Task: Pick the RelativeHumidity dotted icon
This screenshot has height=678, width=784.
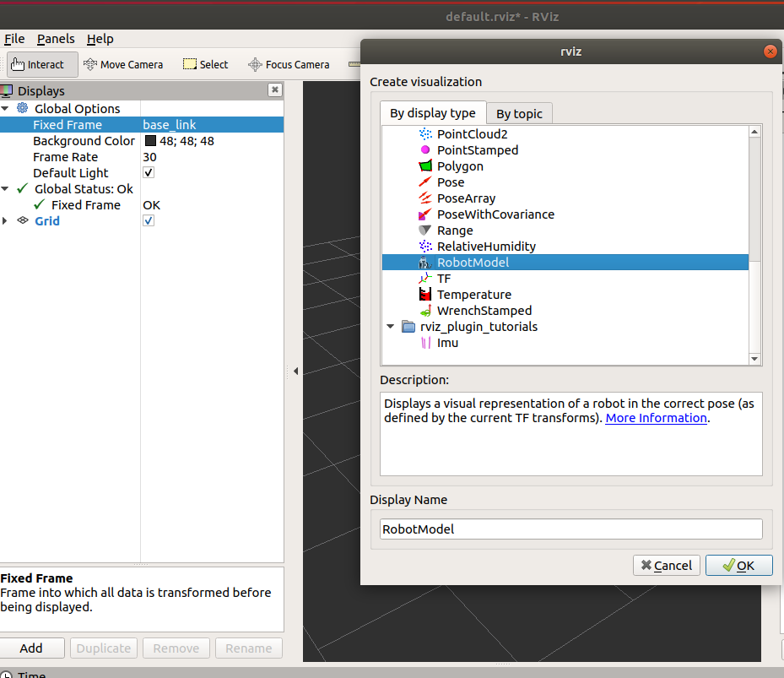Action: (425, 247)
